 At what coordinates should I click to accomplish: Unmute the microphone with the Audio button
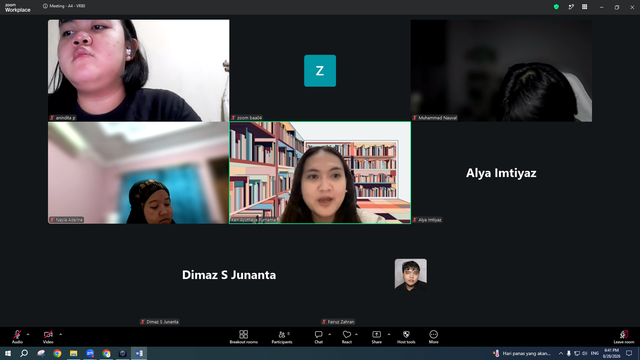point(17,336)
